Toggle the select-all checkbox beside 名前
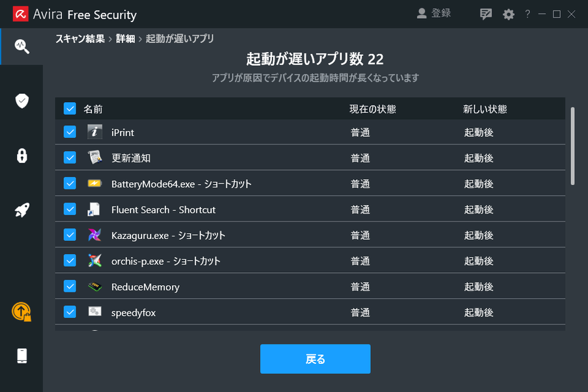Viewport: 588px width, 392px height. (x=70, y=109)
